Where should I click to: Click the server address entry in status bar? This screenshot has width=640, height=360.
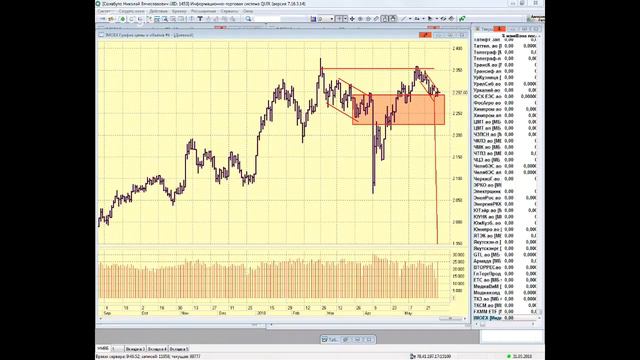pyautogui.click(x=431, y=356)
